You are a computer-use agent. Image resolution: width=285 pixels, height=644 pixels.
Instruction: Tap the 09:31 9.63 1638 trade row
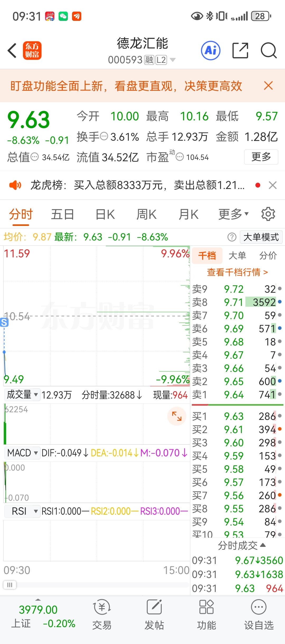tap(237, 574)
